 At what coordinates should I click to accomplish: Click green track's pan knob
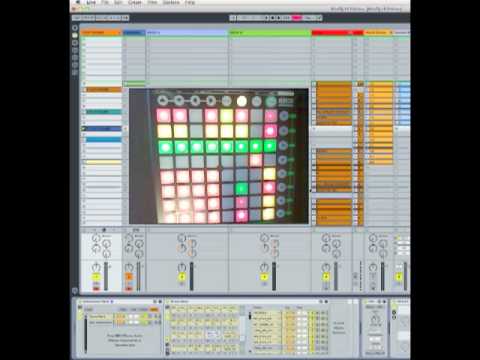pos(264,267)
